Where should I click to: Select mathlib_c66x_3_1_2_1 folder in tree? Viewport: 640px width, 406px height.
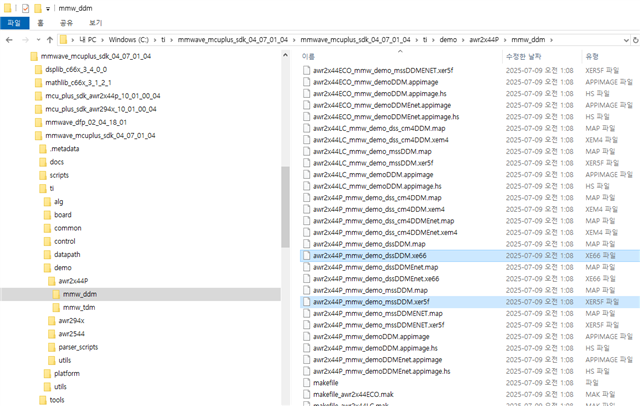tap(78, 82)
